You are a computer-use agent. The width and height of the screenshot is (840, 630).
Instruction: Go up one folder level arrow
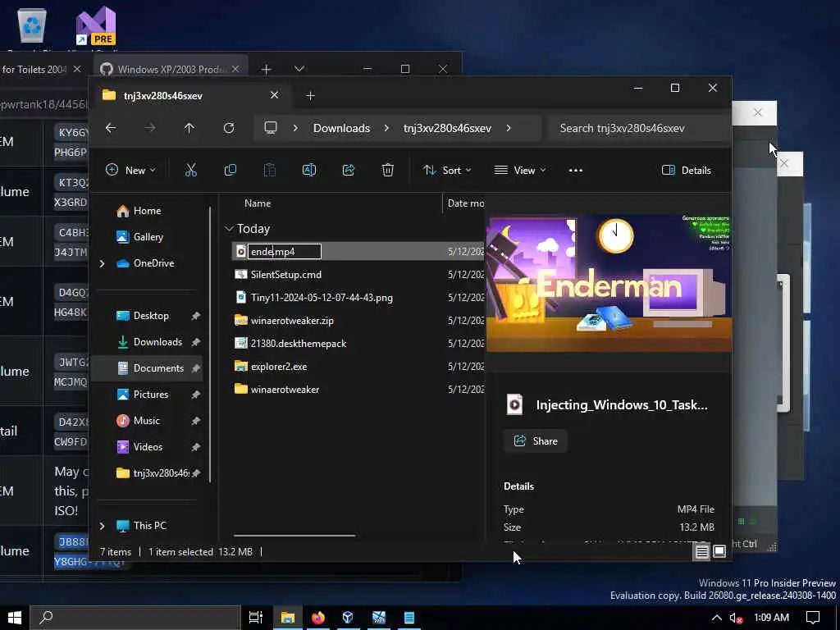click(189, 128)
